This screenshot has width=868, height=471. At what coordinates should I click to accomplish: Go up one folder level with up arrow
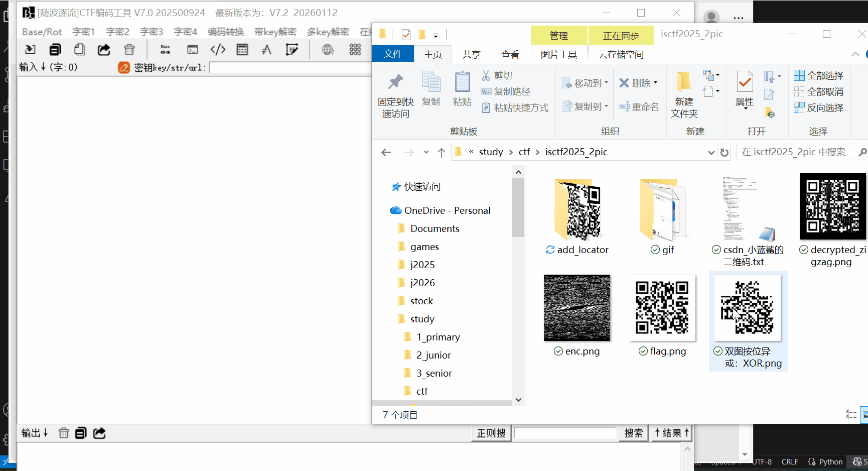coord(442,152)
